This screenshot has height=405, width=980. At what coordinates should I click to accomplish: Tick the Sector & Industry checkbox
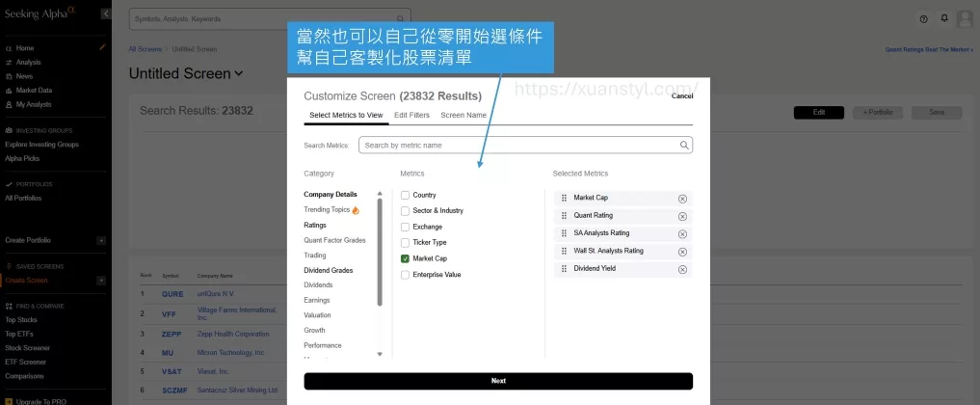coord(405,210)
